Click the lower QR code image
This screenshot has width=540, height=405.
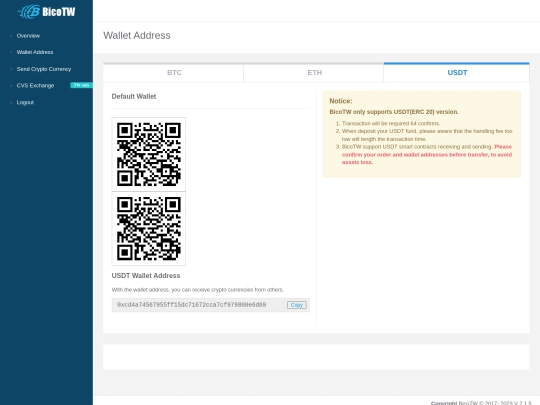(149, 229)
